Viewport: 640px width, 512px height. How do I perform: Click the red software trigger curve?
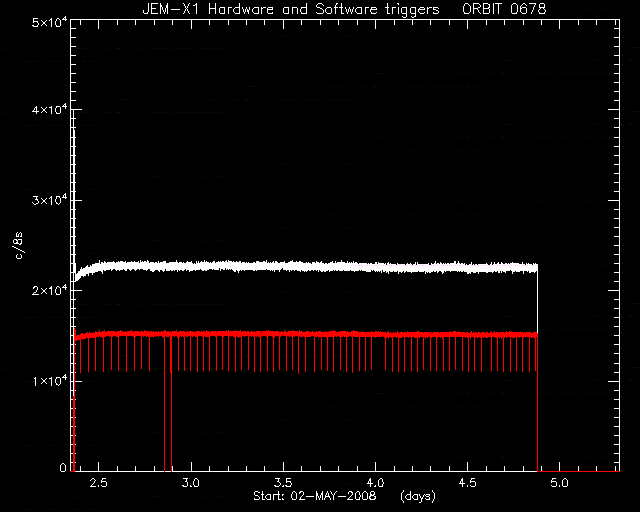[x=306, y=334]
